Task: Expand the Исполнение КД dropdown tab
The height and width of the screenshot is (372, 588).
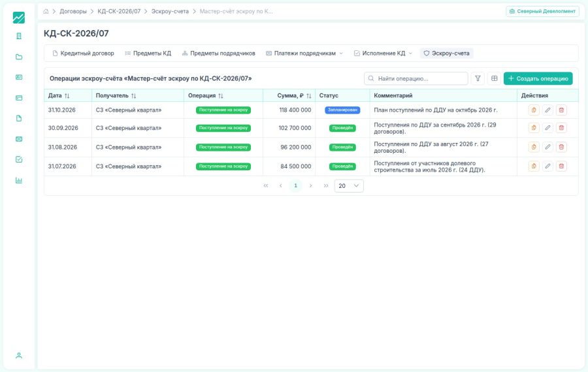Action: (384, 54)
